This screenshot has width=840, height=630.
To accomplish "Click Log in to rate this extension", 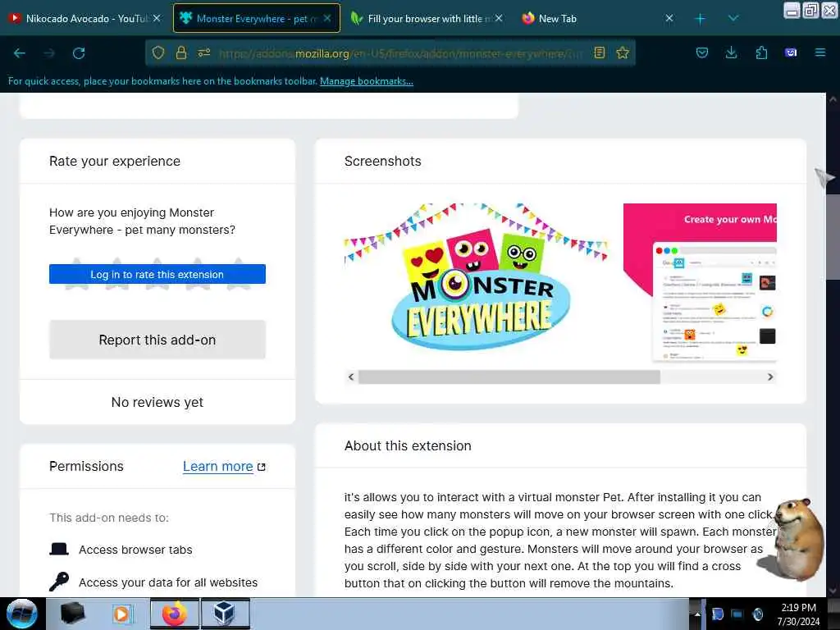I will coord(157,274).
